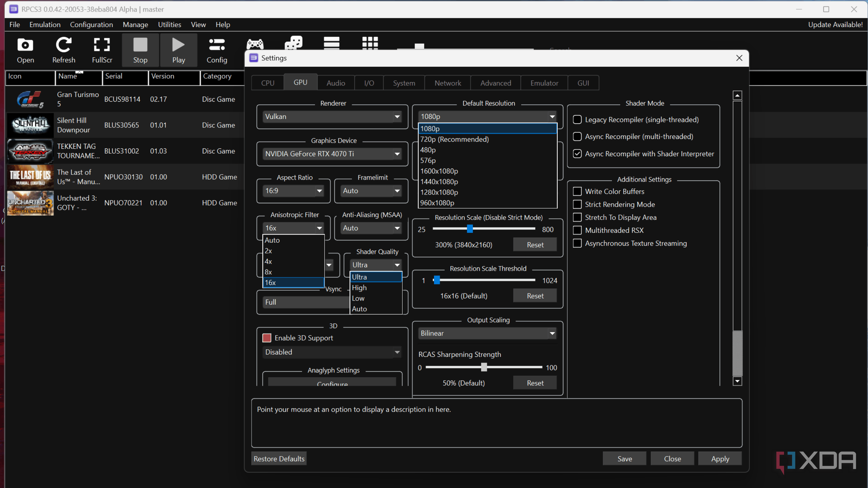Click the Refresh toolbar icon
The height and width of the screenshot is (488, 868).
(64, 50)
